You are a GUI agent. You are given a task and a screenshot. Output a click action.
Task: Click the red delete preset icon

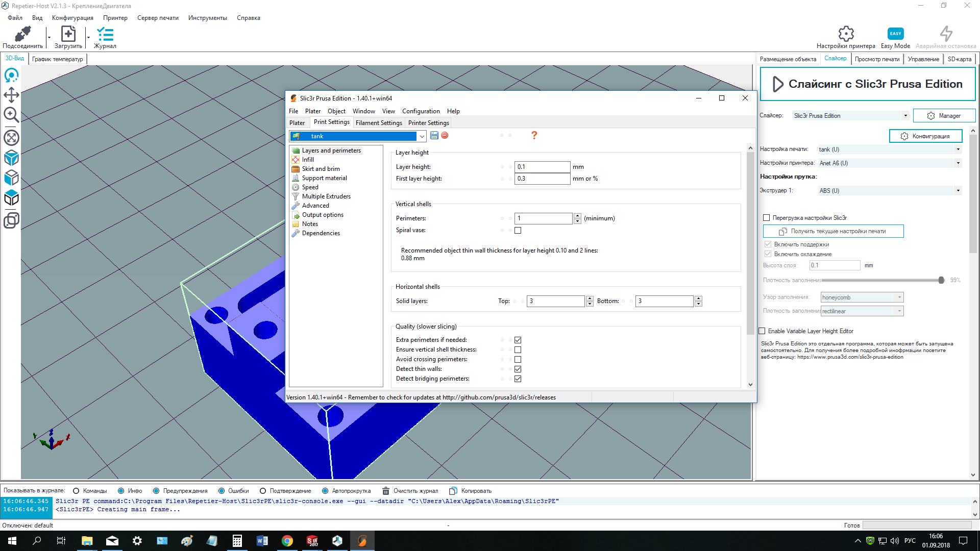[x=445, y=136]
